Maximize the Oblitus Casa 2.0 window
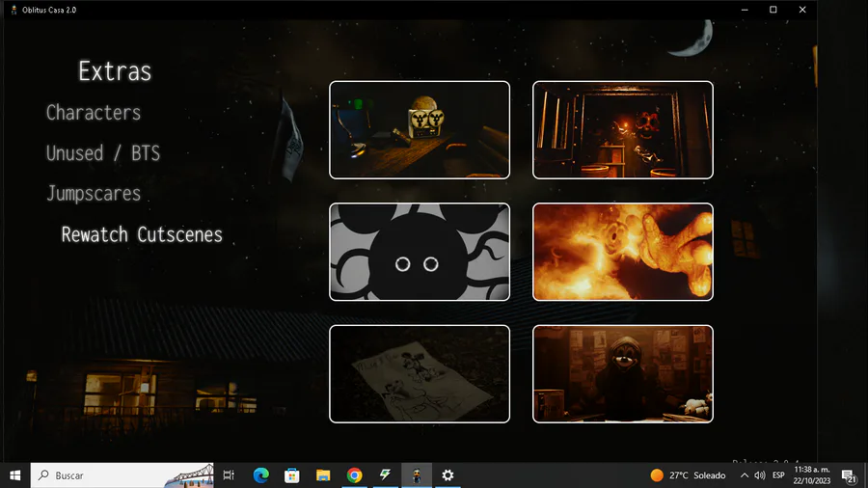 point(773,10)
